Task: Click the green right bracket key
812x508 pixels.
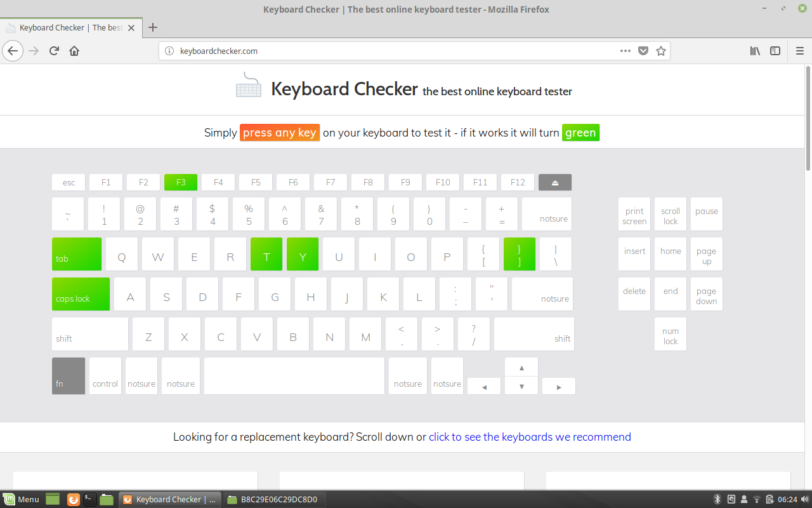Action: (520, 254)
